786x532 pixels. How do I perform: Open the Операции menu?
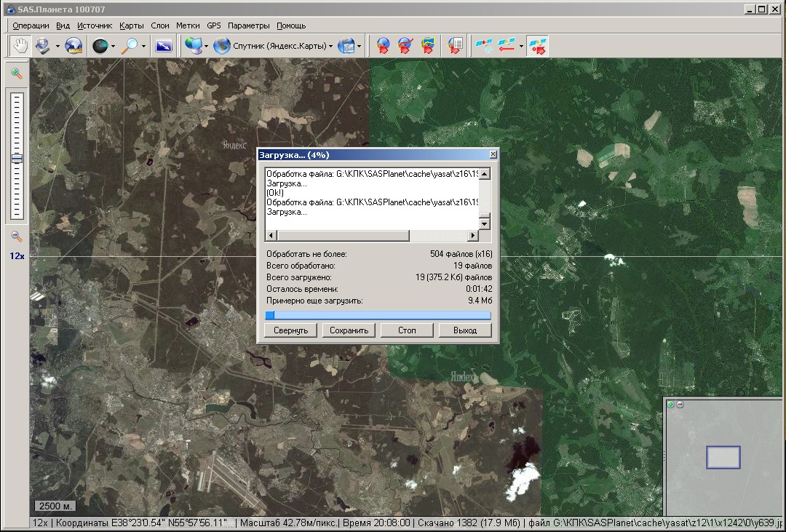click(31, 25)
